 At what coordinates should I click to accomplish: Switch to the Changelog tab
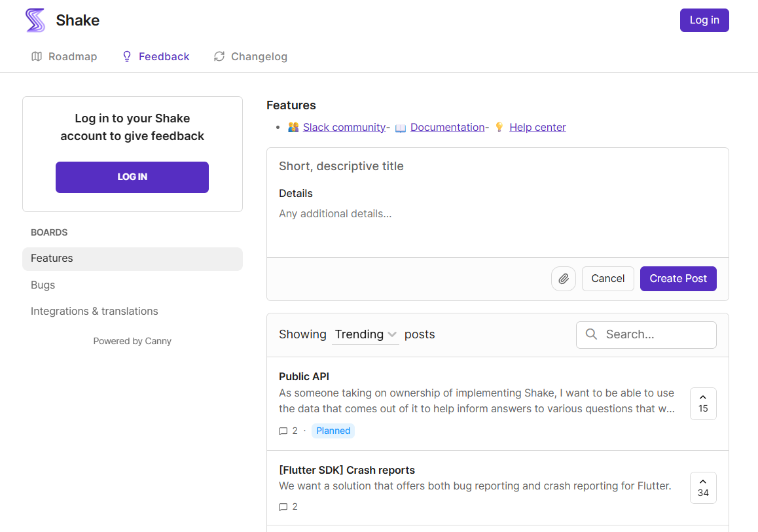(251, 57)
